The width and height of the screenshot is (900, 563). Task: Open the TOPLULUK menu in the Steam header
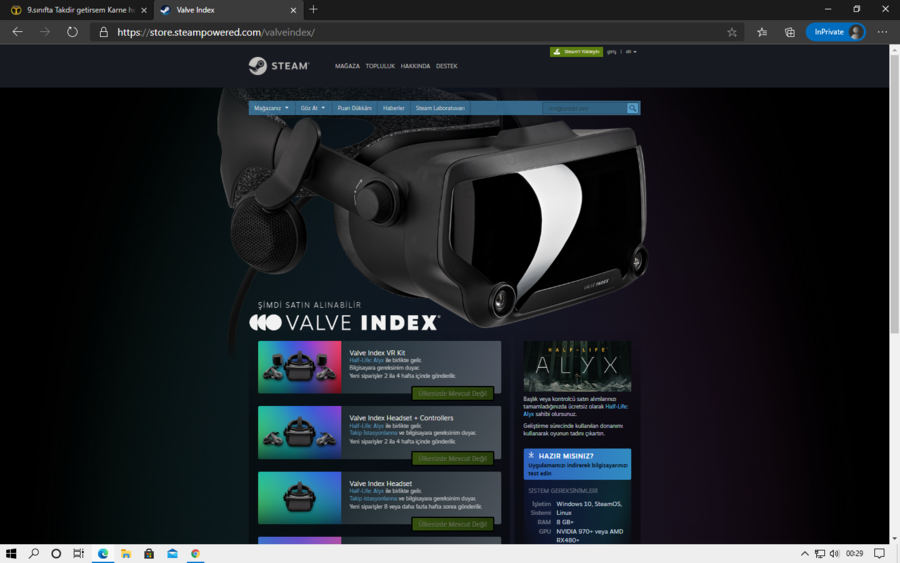[380, 66]
